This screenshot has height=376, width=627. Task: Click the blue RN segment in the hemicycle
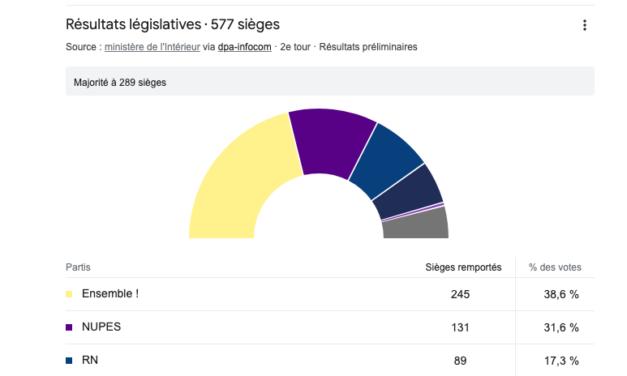tap(384, 162)
